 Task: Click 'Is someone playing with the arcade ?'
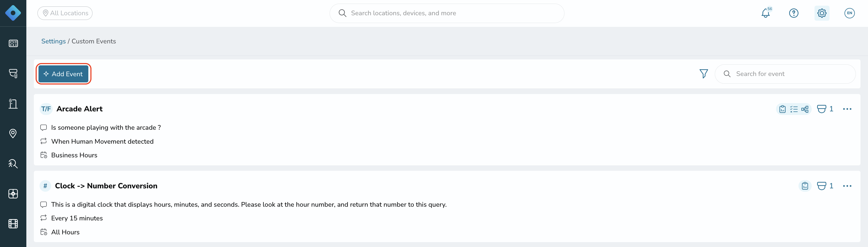pyautogui.click(x=106, y=128)
